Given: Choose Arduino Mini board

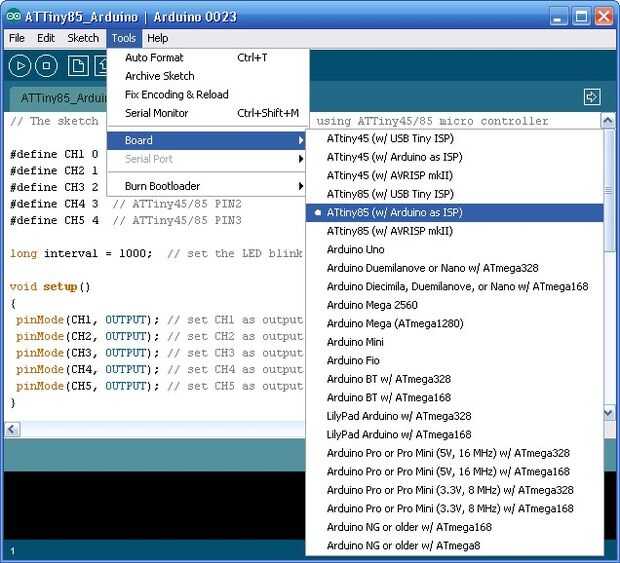Looking at the screenshot, I should pyautogui.click(x=455, y=342).
